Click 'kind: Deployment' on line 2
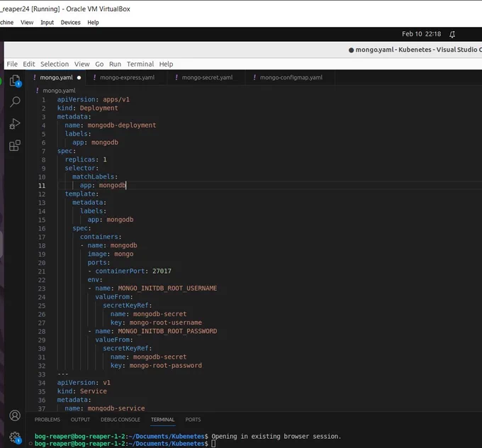Viewport: 482px width, 448px height. click(87, 108)
